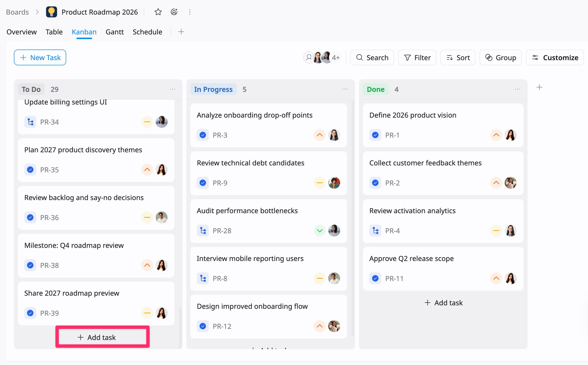Viewport: 588px width, 365px height.
Task: Click the subtask icon on PR-4
Action: coord(375,231)
